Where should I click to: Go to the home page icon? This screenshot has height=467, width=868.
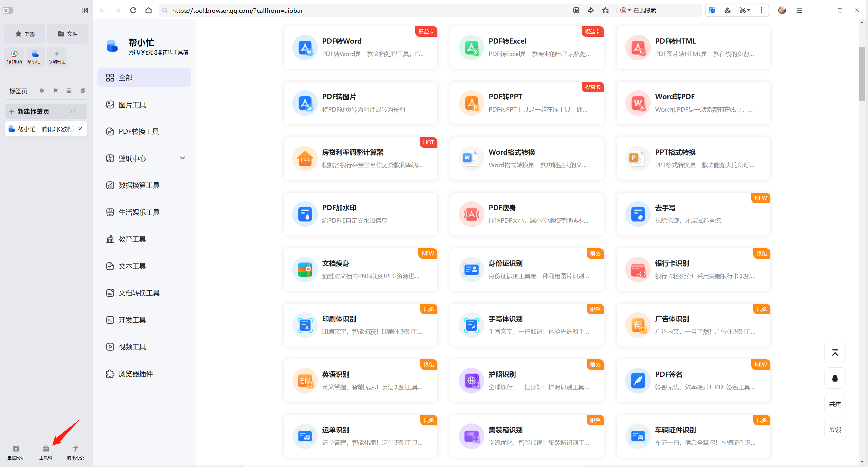point(149,11)
